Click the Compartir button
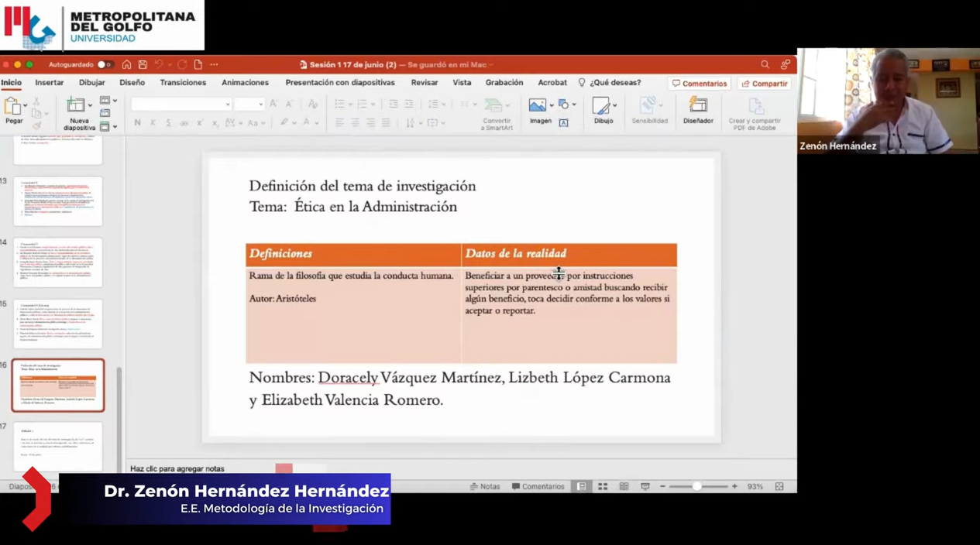Screen dimensions: 980x545 [x=765, y=84]
